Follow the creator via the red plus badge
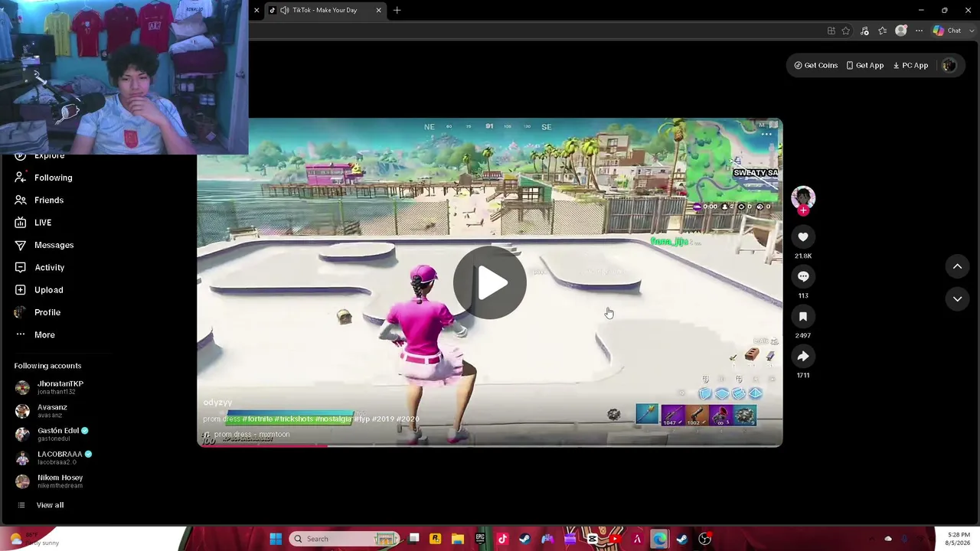Screen dimensions: 980x551 coord(803,210)
